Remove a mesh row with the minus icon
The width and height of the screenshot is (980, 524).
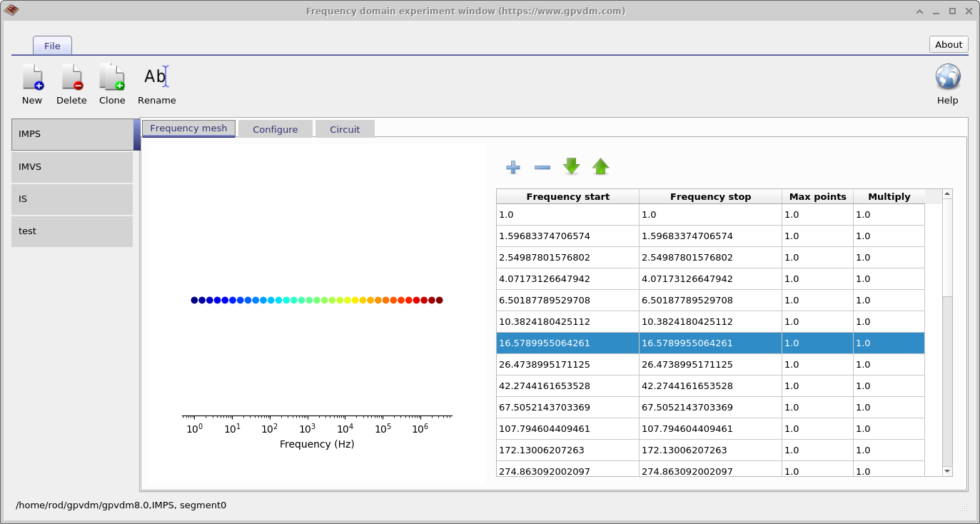(542, 166)
